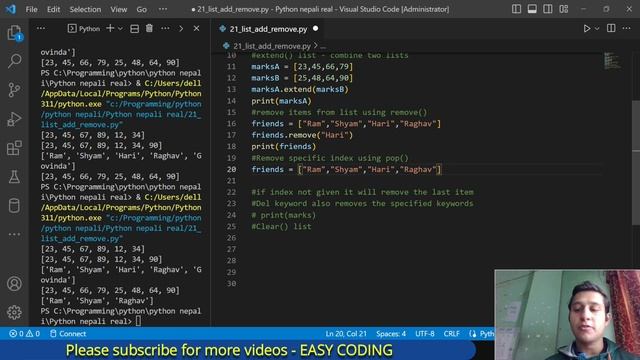Click the VS Code logo icon
The width and height of the screenshot is (640, 360).
tap(11, 9)
